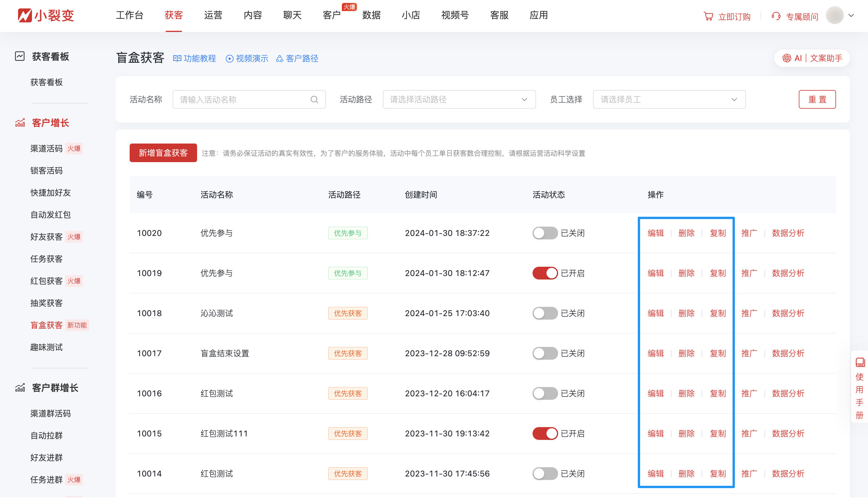868x498 pixels.
Task: Click 数据分析 for activity 10018
Action: pos(788,313)
